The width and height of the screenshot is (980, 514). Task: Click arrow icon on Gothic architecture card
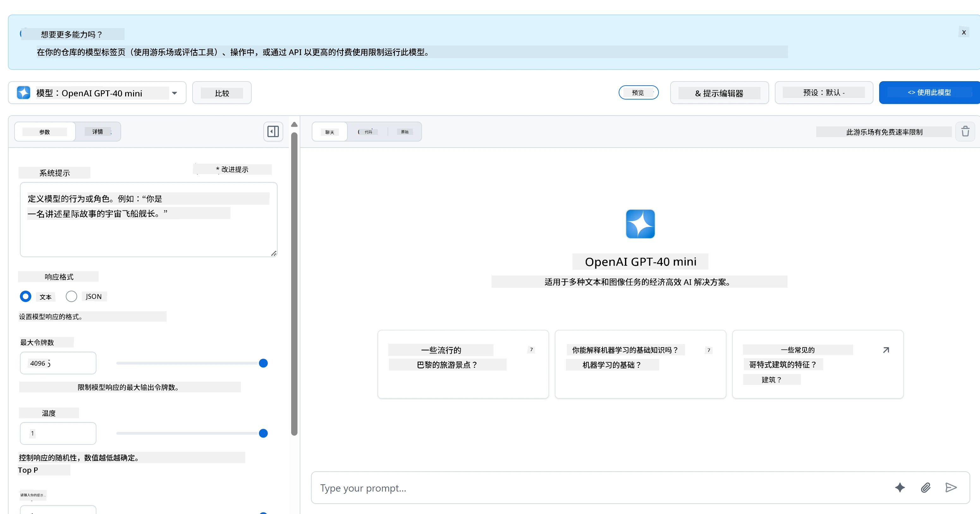click(x=886, y=350)
